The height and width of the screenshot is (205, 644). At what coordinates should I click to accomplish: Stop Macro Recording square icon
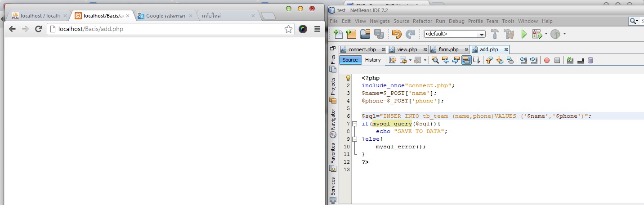pos(557,60)
